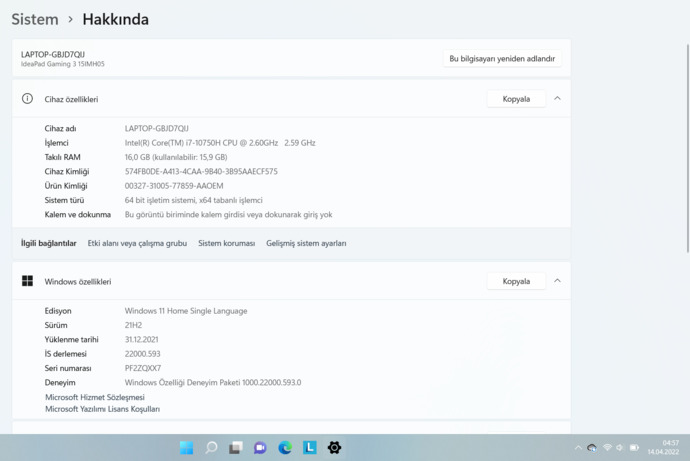Open Gelişmiş sistem ayarları
Image resolution: width=690 pixels, height=461 pixels.
[306, 243]
